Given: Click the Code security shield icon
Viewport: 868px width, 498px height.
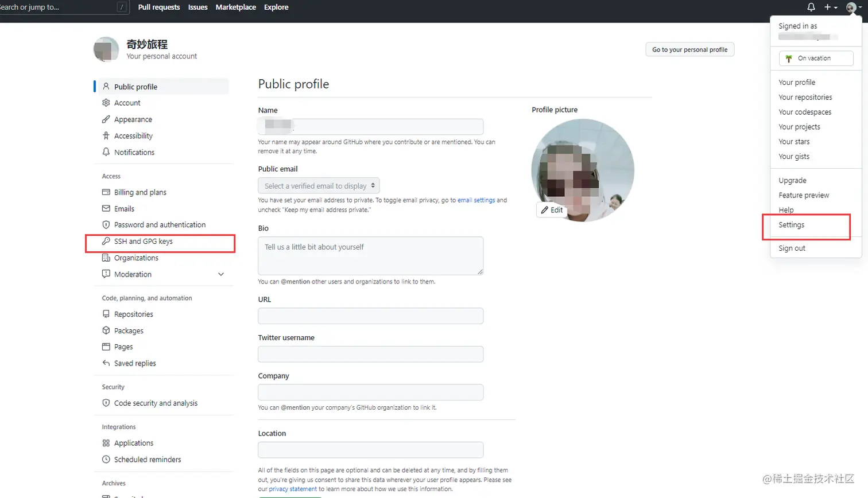Looking at the screenshot, I should coord(106,403).
